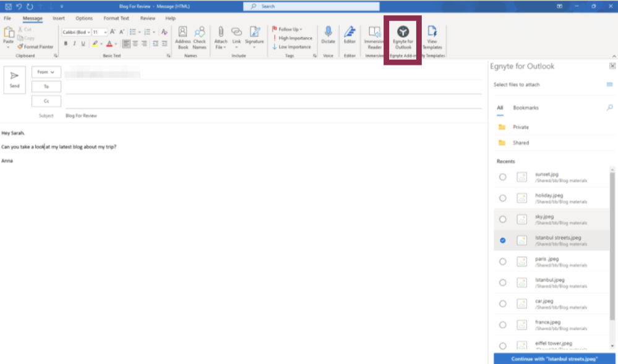Apply bold formatting to the text
Viewport: 618px width, 364px height.
coord(66,44)
